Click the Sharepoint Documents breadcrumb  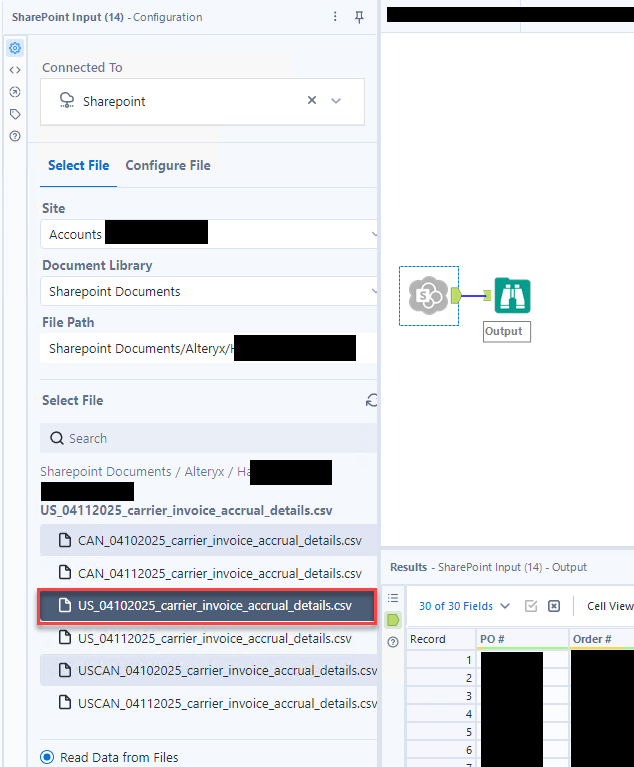106,472
